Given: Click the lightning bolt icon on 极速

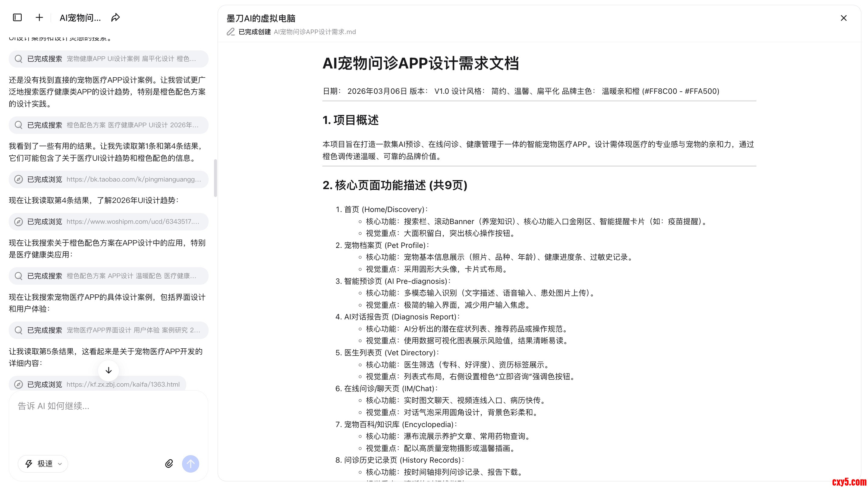Looking at the screenshot, I should point(29,464).
